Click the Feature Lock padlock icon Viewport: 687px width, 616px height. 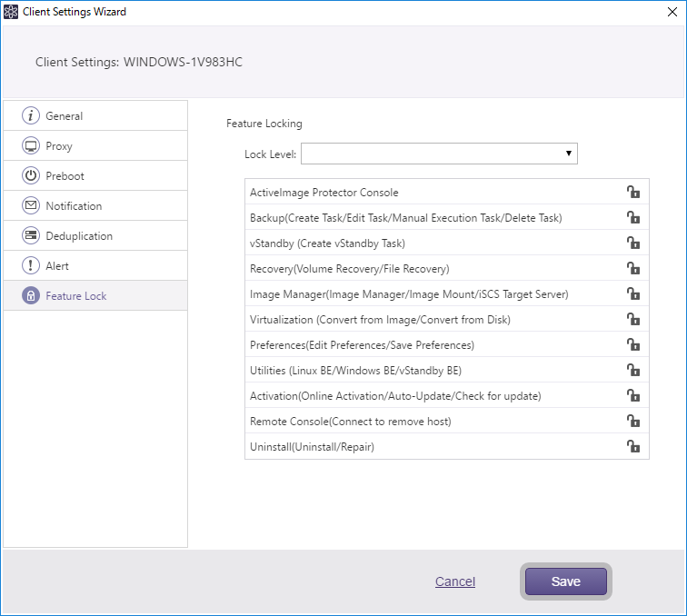pos(31,295)
